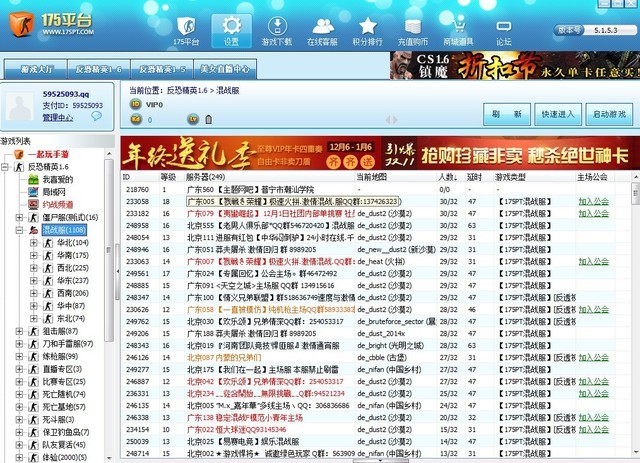Sort by the 等级 column header

pyautogui.click(x=171, y=177)
